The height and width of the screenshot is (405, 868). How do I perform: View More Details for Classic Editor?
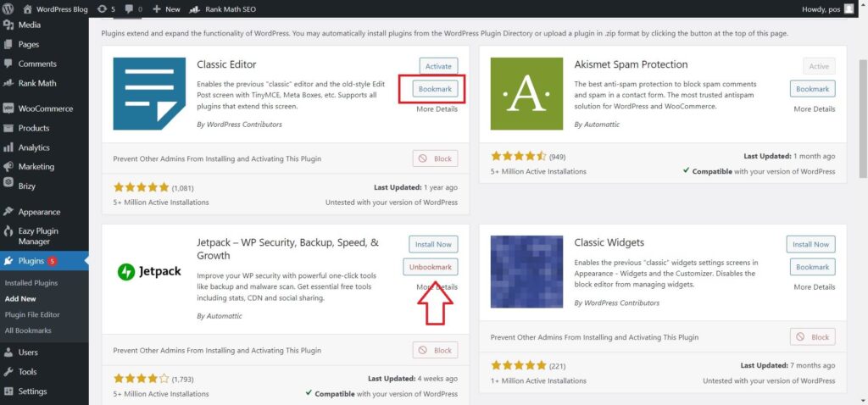(x=437, y=109)
